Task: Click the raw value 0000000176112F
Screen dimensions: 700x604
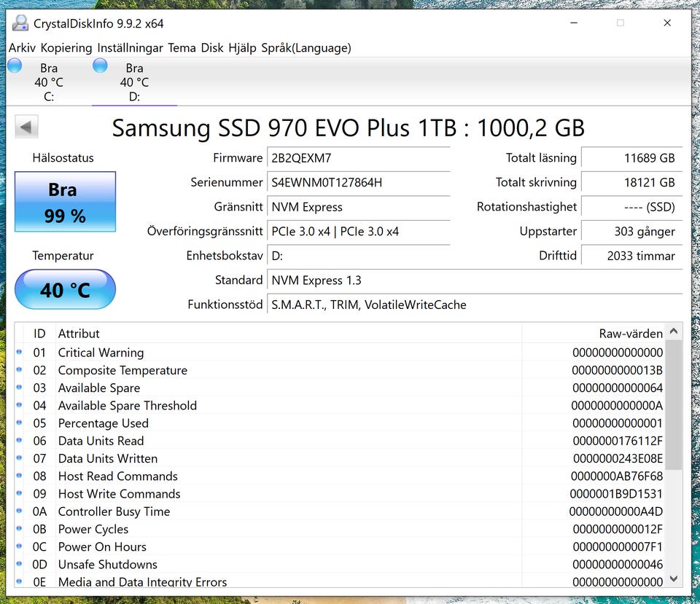Action: (618, 442)
